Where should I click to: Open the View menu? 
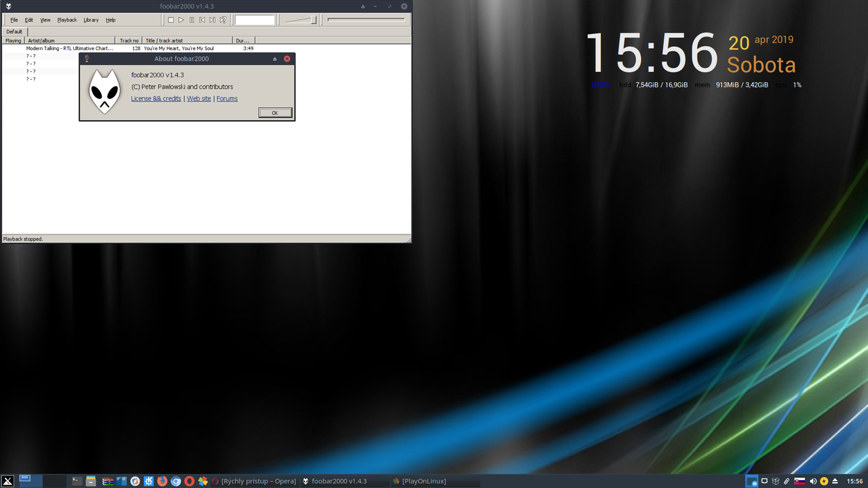pyautogui.click(x=45, y=20)
